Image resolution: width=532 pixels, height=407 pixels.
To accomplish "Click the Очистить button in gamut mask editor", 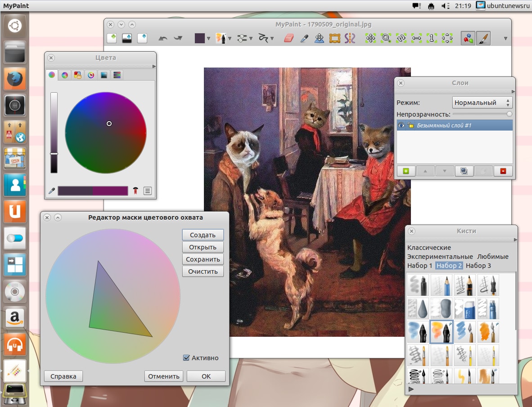I will click(x=203, y=271).
